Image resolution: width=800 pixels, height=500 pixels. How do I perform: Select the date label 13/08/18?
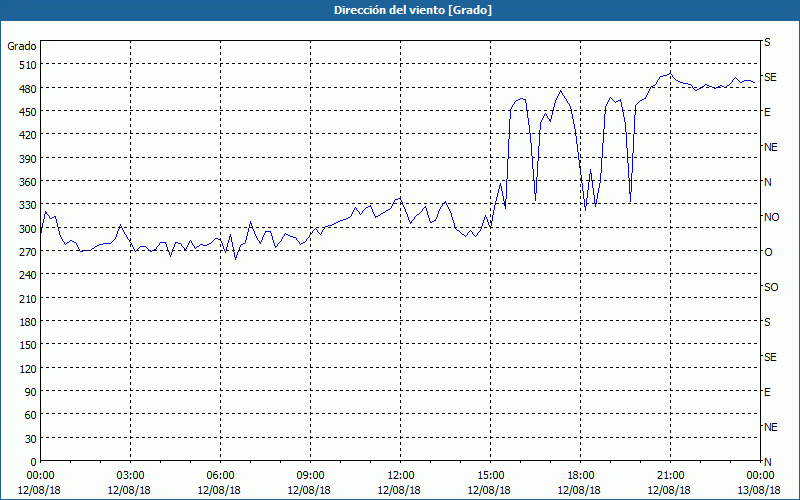pyautogui.click(x=759, y=490)
